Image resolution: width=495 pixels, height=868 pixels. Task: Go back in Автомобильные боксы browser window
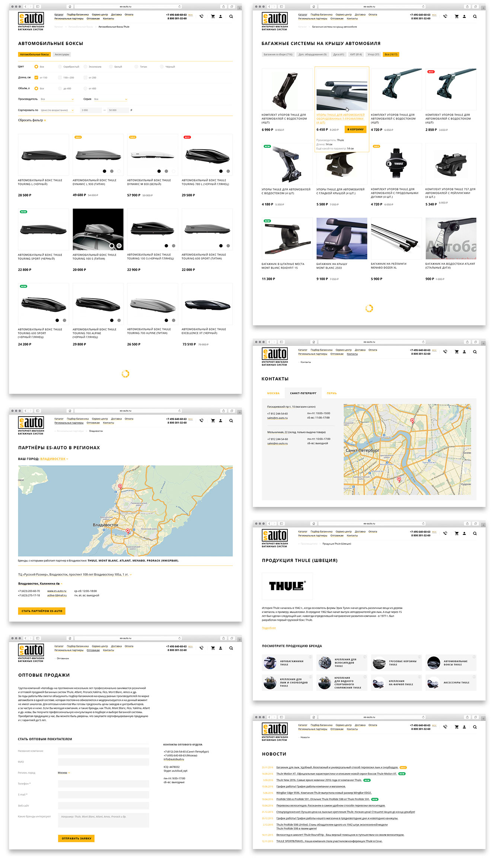click(x=26, y=7)
